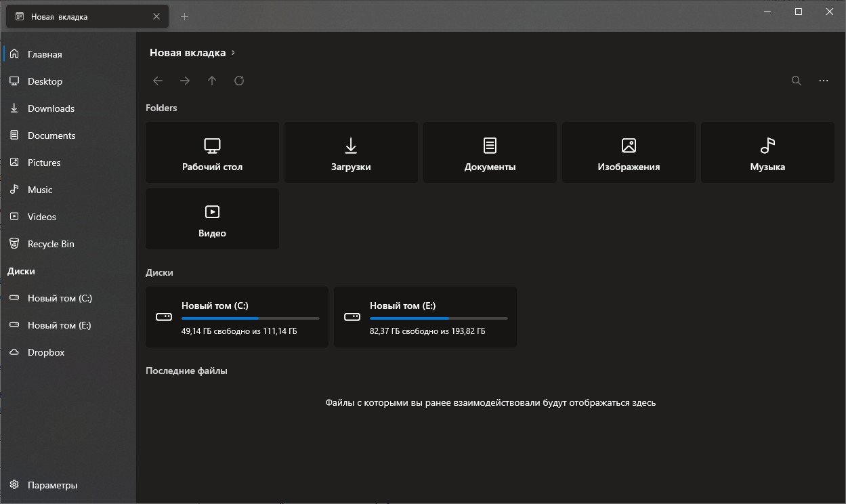The image size is (846, 504).
Task: Open Recycle Bin in the sidebar
Action: click(x=68, y=244)
